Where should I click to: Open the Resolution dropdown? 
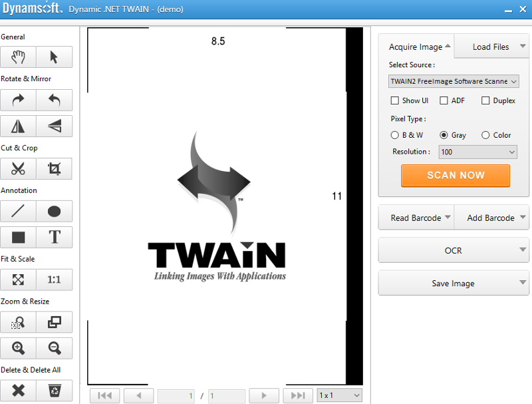478,152
